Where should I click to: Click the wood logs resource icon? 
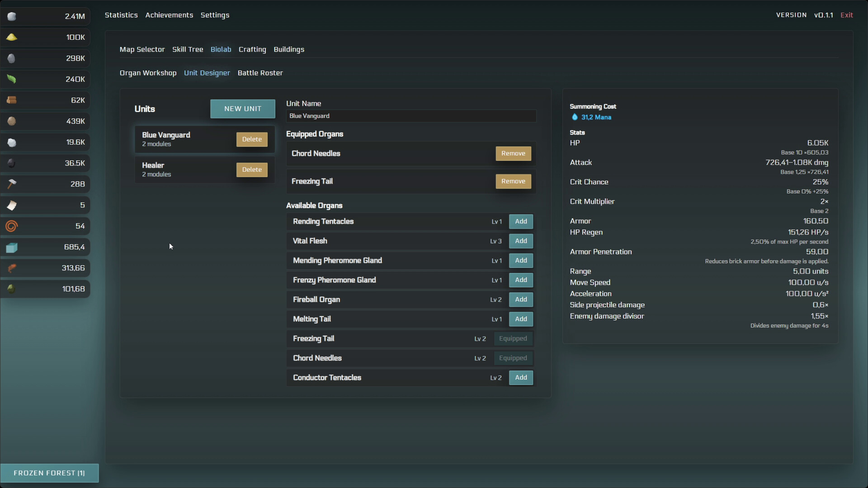coord(12,100)
